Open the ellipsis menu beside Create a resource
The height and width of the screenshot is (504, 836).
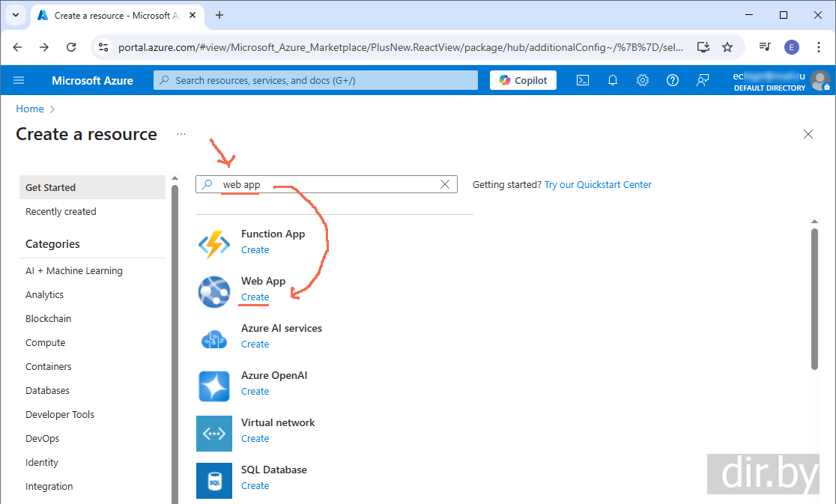coord(181,134)
